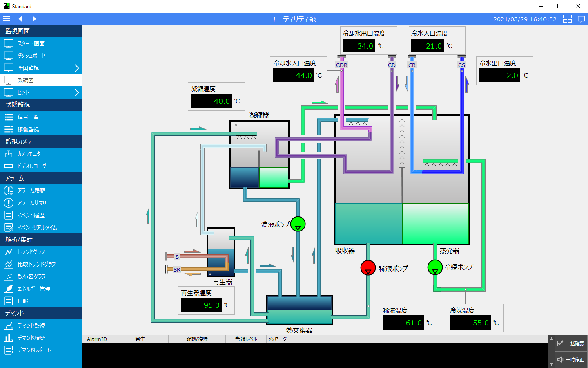The width and height of the screenshot is (588, 368).
Task: Open the tile layout grid icon
Action: pos(568,19)
